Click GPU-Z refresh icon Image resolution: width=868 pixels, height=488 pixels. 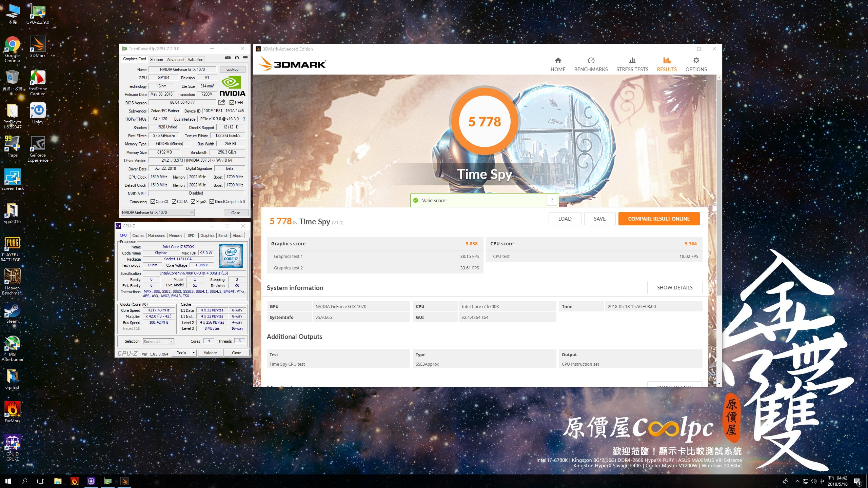(x=237, y=58)
